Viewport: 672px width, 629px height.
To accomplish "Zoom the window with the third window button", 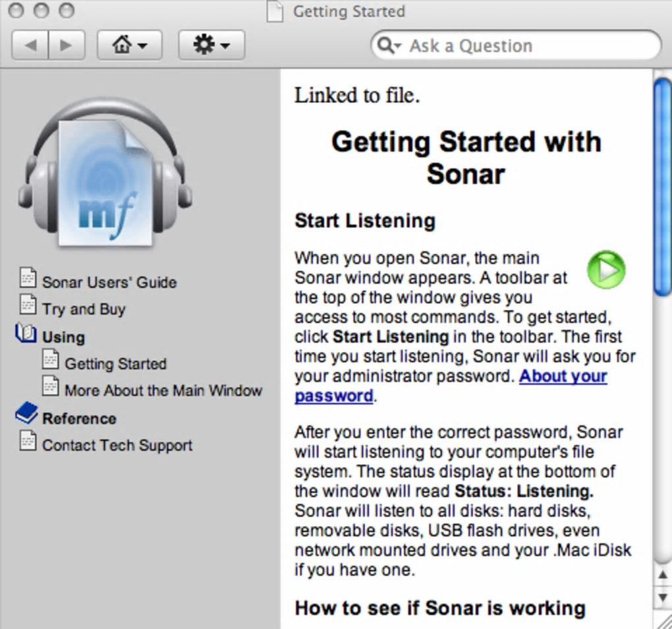I will pos(67,11).
